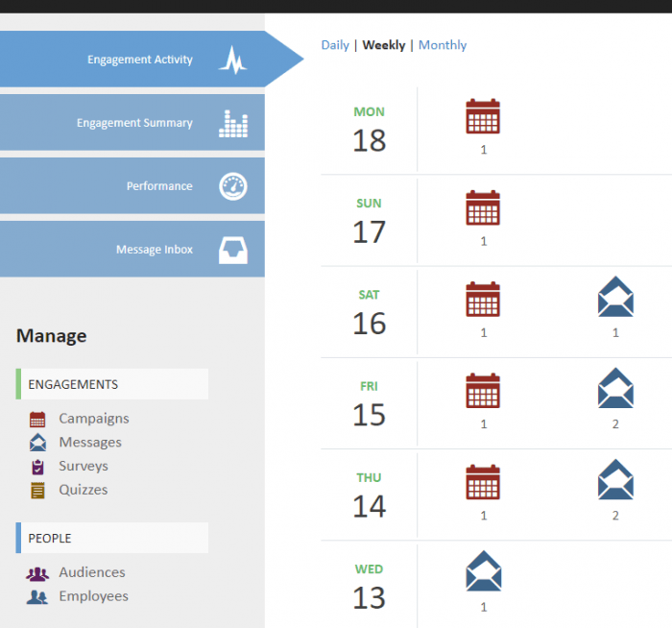Click the Engagement Summary bar chart icon

click(x=233, y=124)
